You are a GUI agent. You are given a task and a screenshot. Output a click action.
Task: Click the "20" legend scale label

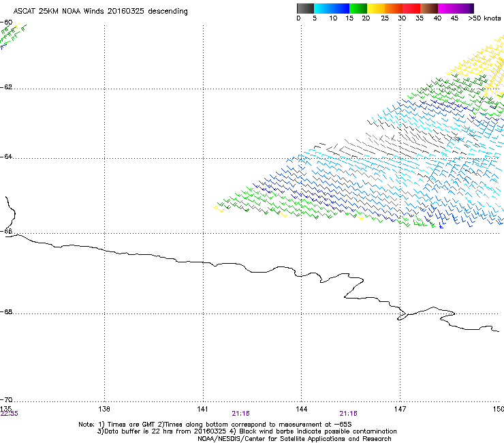pyautogui.click(x=366, y=18)
